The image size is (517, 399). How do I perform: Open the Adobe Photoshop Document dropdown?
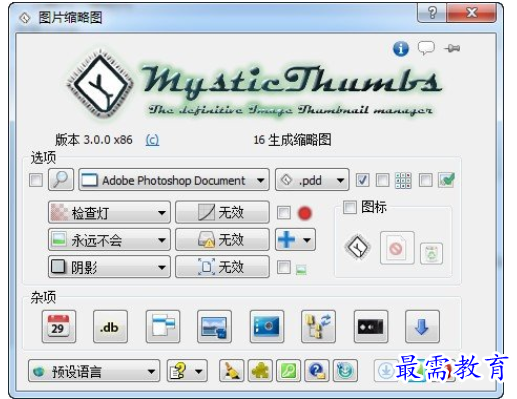coord(174,180)
